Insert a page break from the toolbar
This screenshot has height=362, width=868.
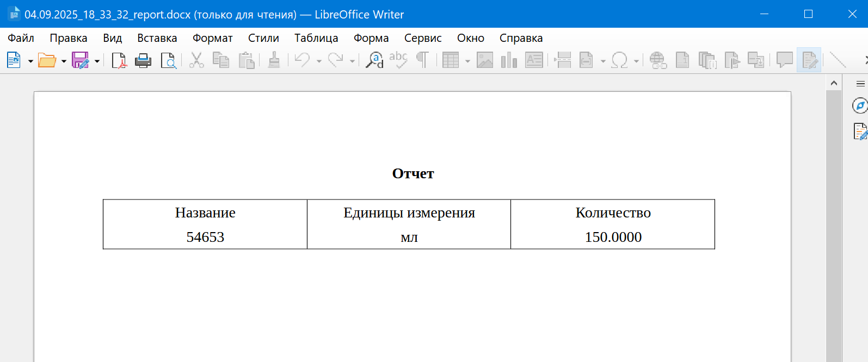563,60
